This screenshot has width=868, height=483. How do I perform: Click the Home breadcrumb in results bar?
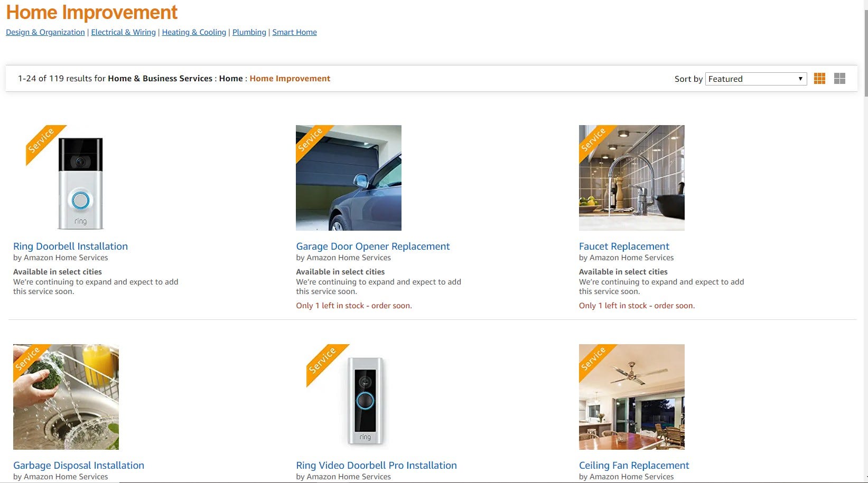tap(231, 78)
